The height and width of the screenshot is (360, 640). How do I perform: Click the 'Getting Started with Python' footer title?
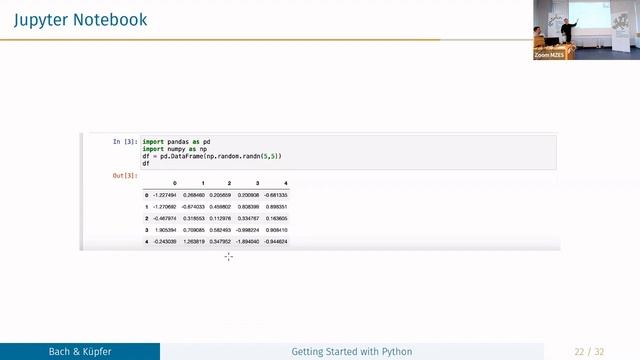[351, 351]
